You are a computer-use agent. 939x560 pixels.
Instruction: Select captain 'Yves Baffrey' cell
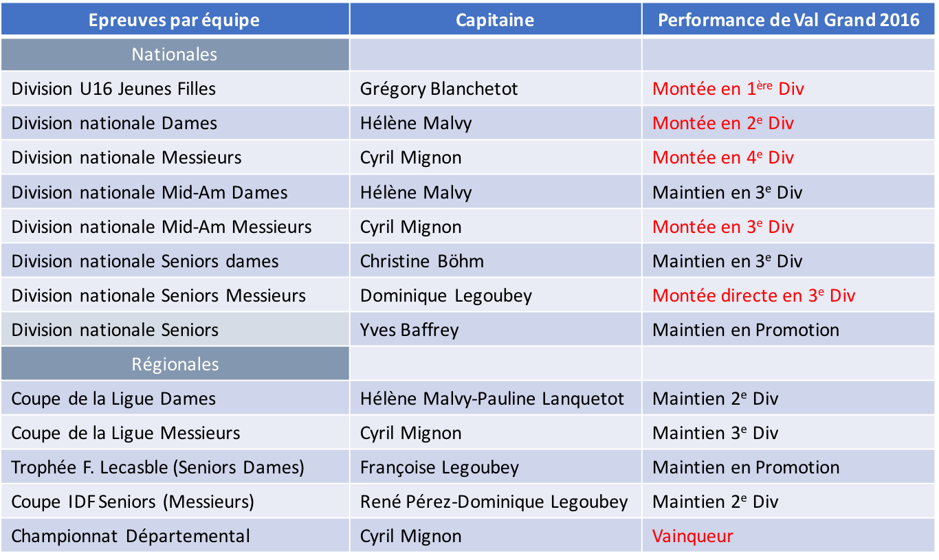click(x=496, y=330)
